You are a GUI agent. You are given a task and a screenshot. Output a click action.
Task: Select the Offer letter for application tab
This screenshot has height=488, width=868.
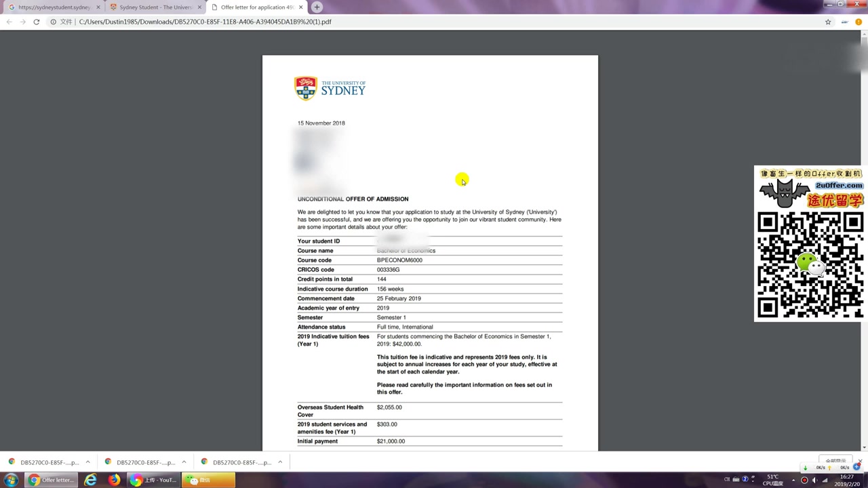257,7
